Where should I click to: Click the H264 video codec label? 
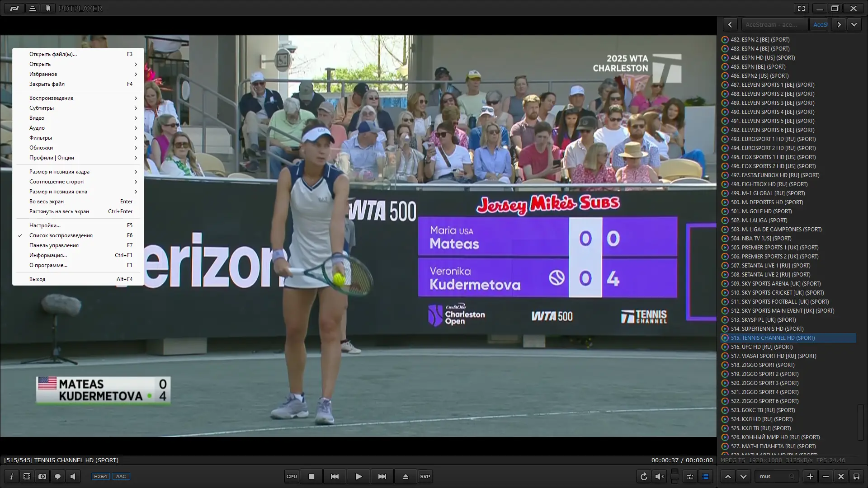100,476
